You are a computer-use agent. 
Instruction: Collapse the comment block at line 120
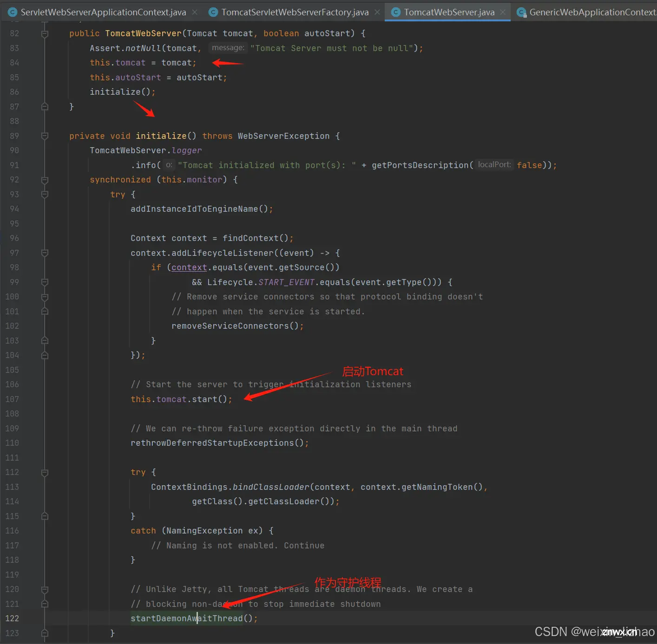click(x=45, y=590)
